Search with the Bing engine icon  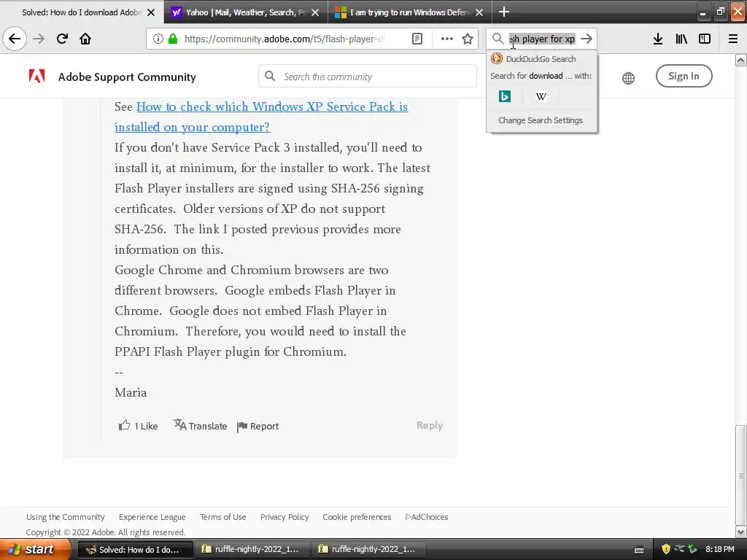click(x=505, y=97)
